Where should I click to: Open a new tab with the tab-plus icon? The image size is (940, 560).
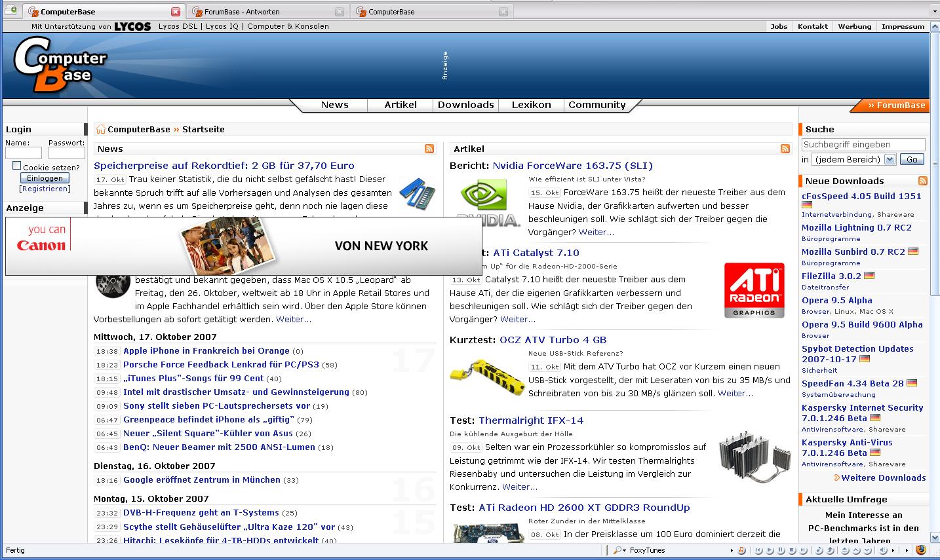[10, 10]
